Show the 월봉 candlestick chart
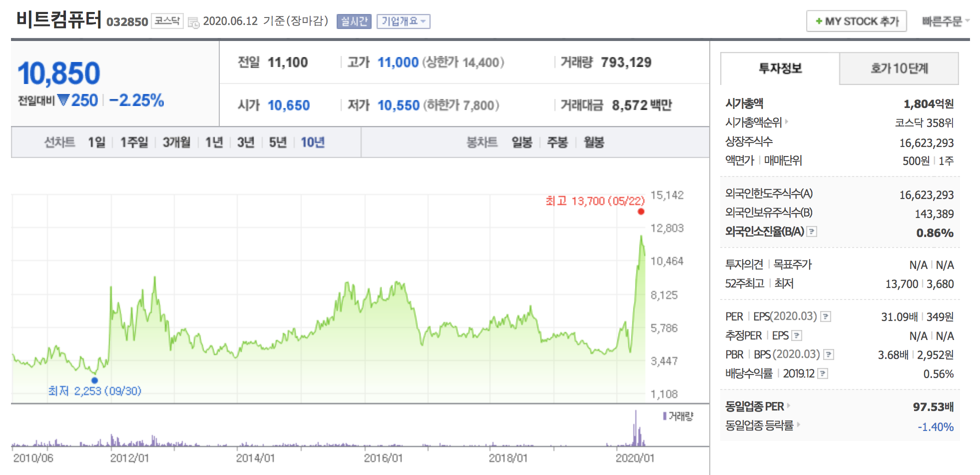This screenshot has width=980, height=475. click(594, 142)
